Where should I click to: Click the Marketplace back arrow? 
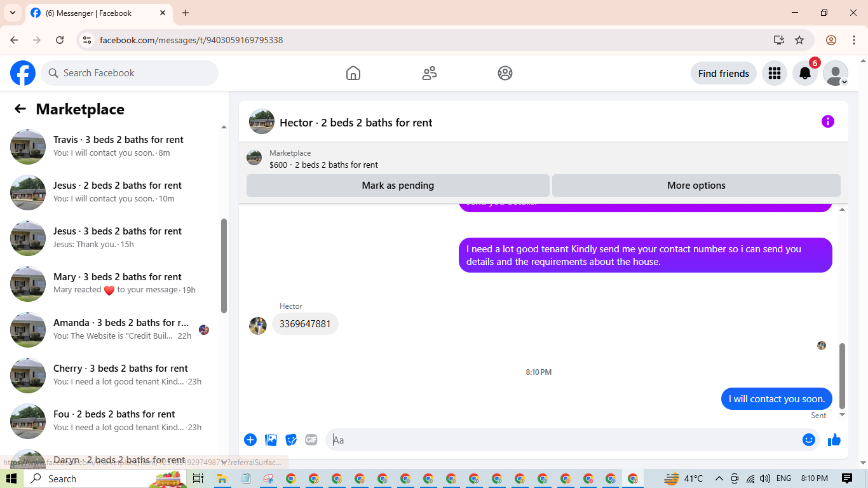coord(20,109)
